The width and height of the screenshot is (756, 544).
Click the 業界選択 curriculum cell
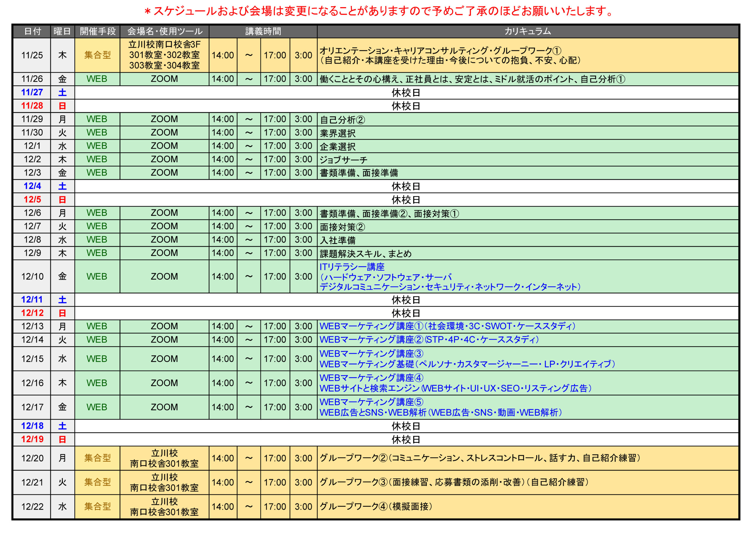[528, 133]
